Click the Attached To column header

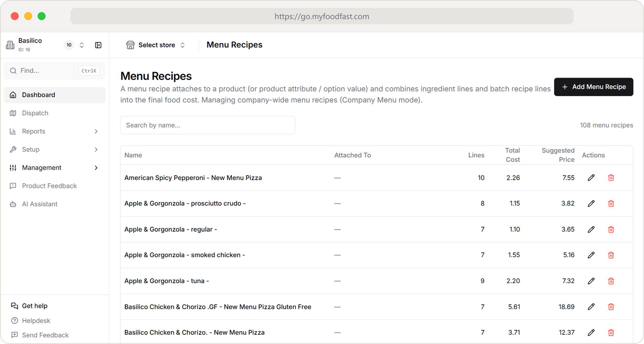353,155
